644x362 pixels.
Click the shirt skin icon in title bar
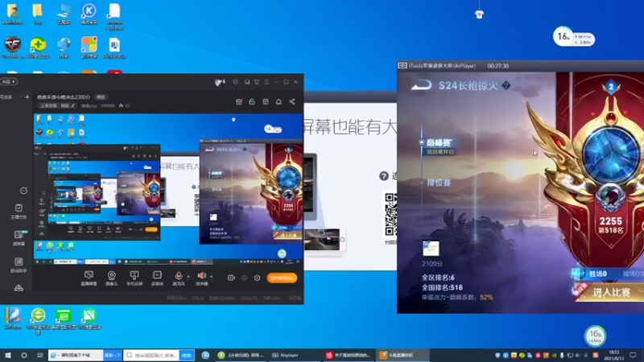pyautogui.click(x=257, y=82)
